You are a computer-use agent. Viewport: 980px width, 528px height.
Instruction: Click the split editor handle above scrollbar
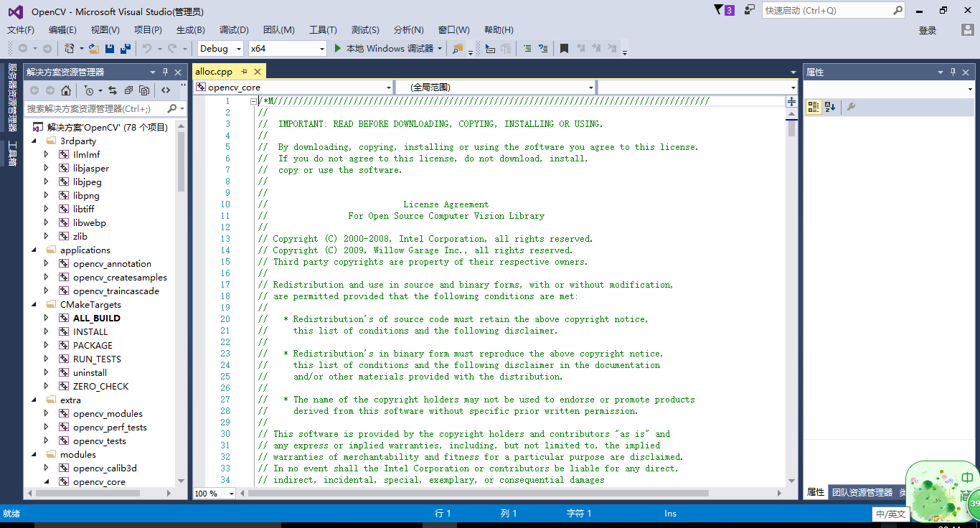point(792,101)
